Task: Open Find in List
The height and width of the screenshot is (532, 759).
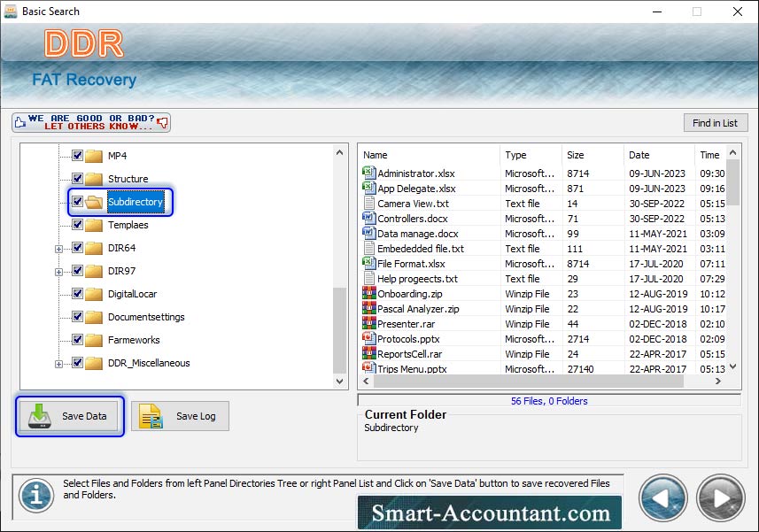Action: (716, 123)
